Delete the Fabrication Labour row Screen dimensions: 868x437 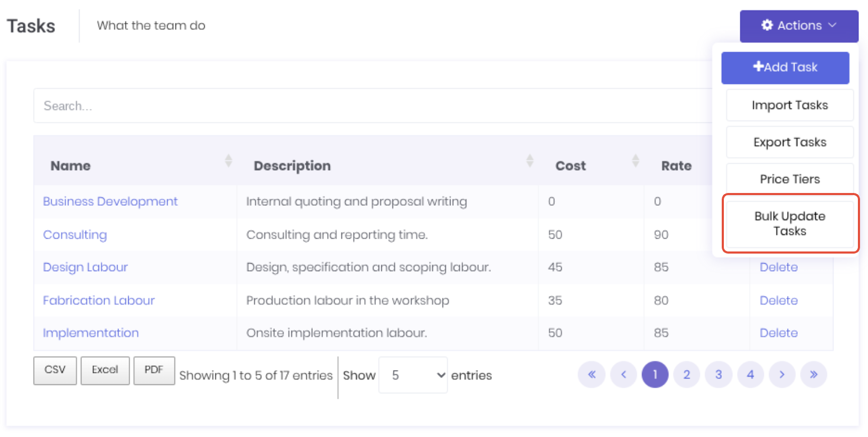pos(779,300)
